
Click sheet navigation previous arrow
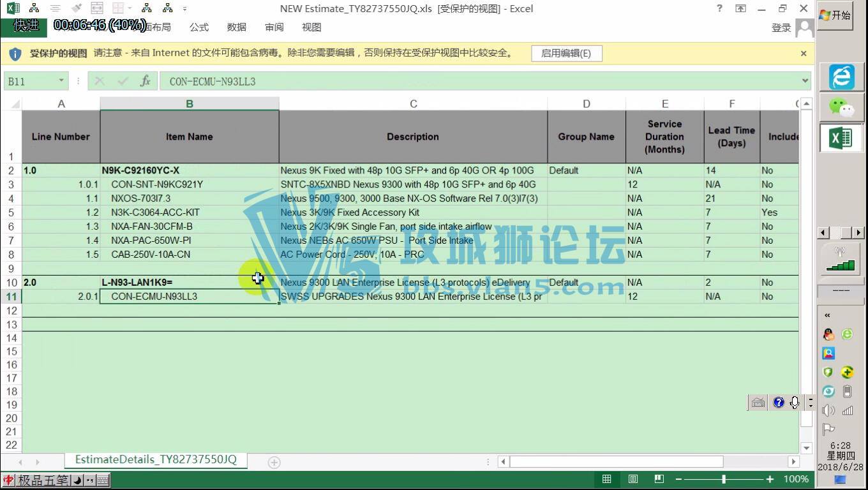click(x=20, y=462)
